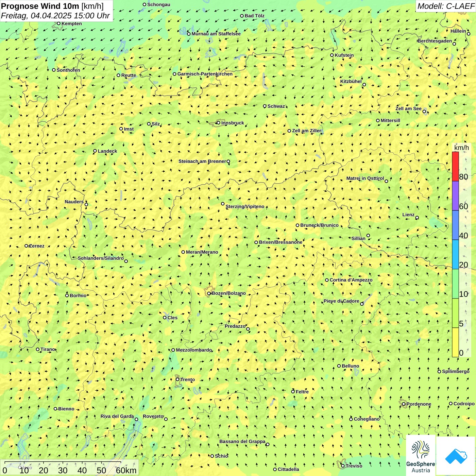Click the 'Matrei in Osttirol' label
The image size is (476, 476).
pyautogui.click(x=365, y=178)
